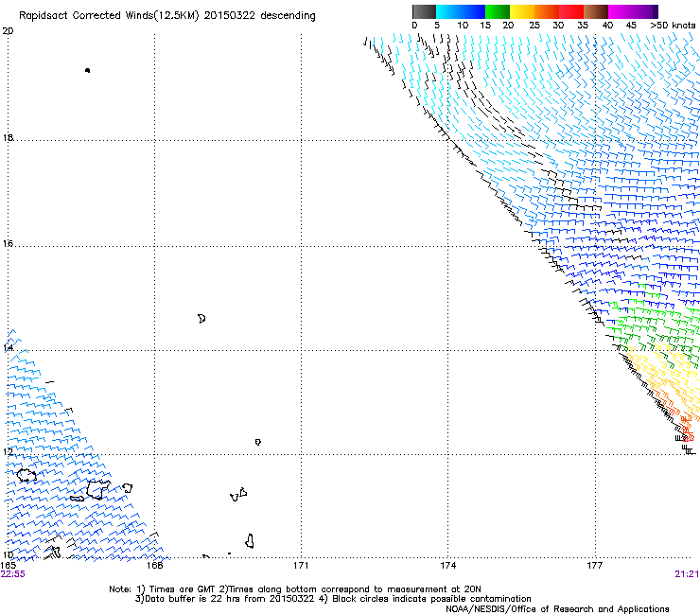Click the latitude label '20'
This screenshot has height=615, width=700.
tap(8, 31)
